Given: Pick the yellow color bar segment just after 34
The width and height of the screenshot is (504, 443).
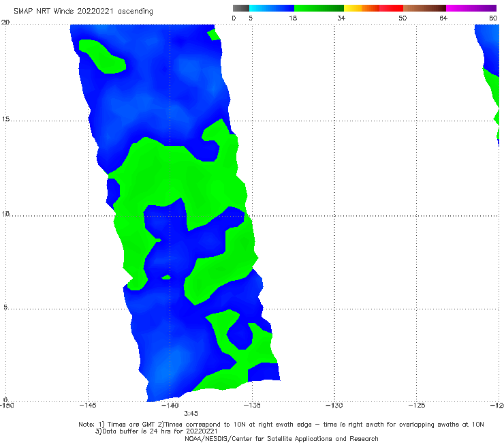Looking at the screenshot, I should click(x=353, y=8).
